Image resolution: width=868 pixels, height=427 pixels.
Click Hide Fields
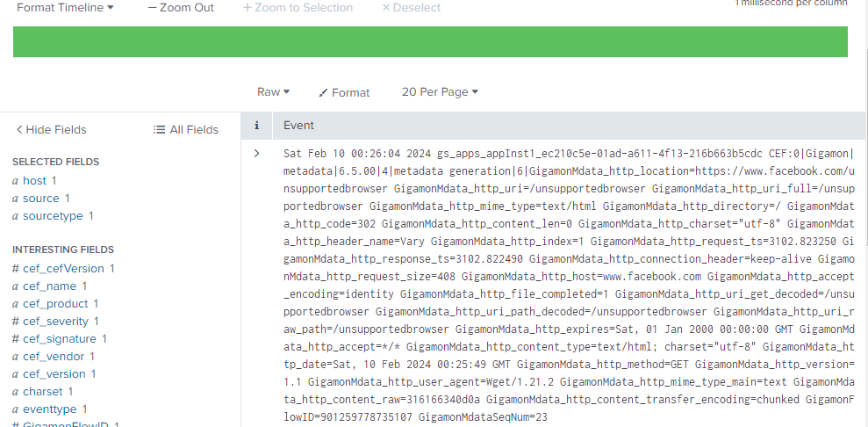[x=51, y=130]
